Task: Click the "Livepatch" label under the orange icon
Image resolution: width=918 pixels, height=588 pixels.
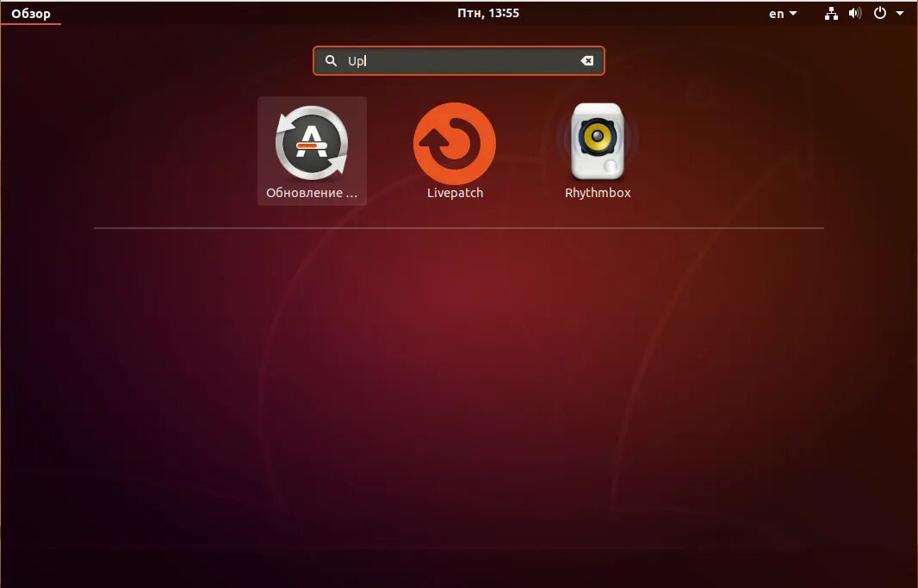Action: pos(455,193)
